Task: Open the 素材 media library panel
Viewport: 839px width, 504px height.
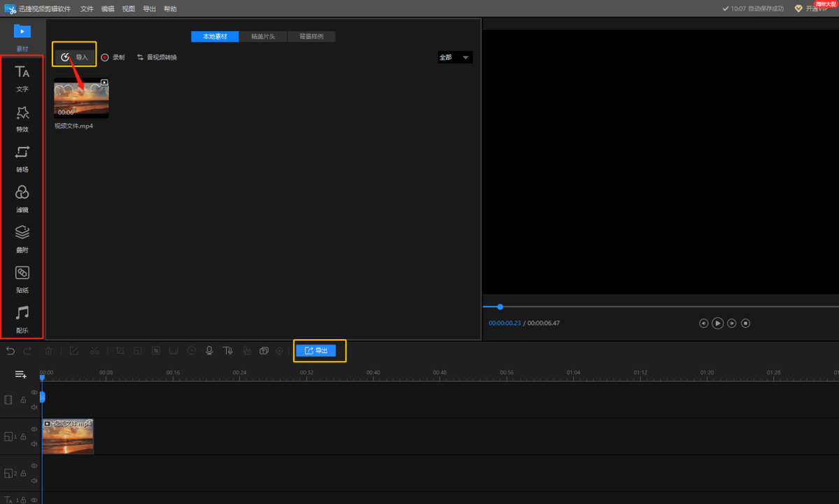Action: point(22,37)
